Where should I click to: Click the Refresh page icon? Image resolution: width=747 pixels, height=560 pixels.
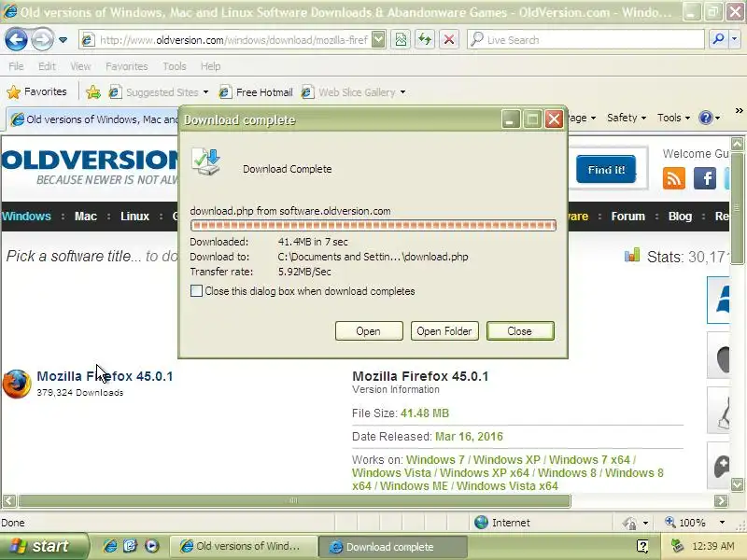425,40
